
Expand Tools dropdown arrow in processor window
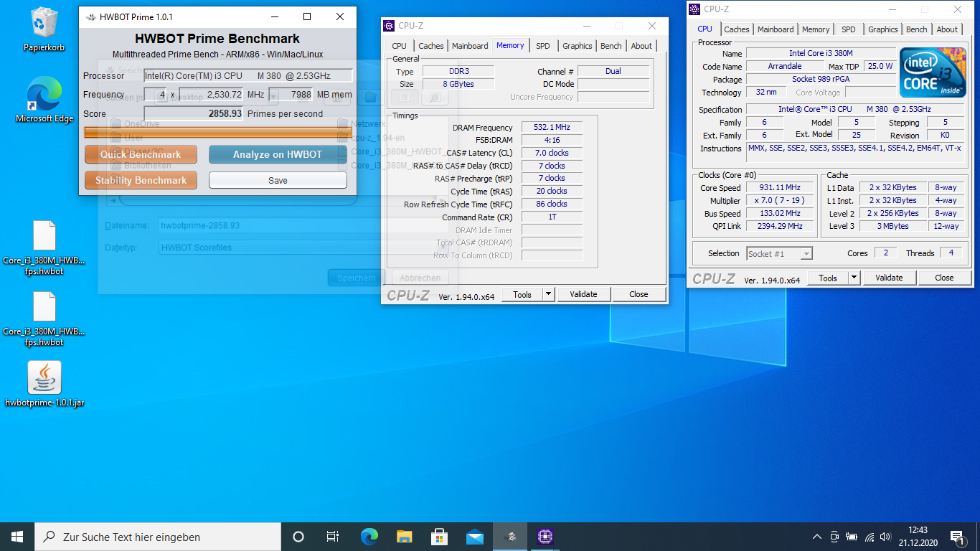tap(854, 278)
